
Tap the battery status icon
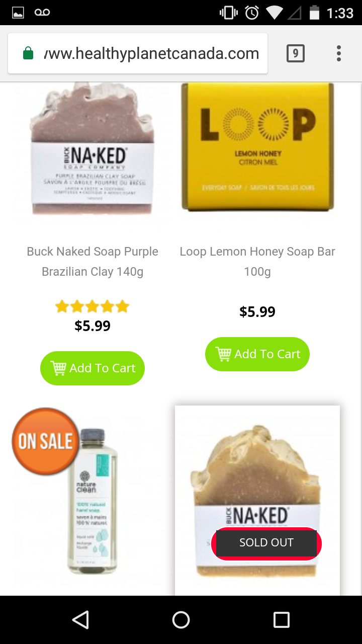click(315, 13)
